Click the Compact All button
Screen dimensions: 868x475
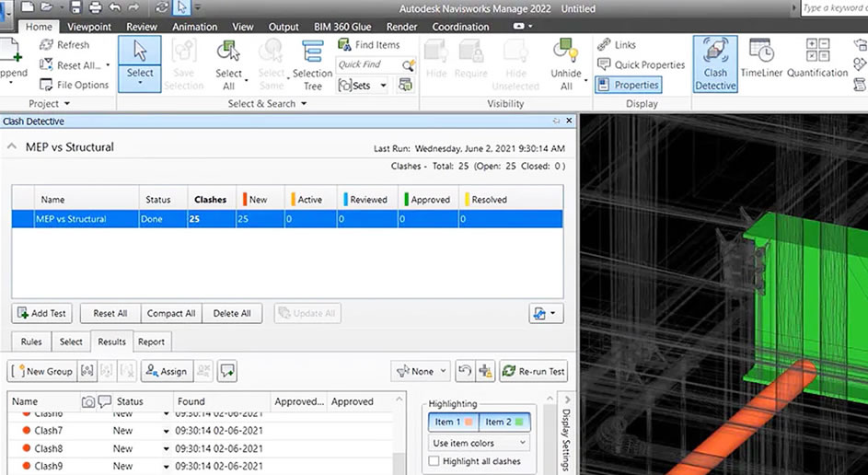(x=171, y=313)
